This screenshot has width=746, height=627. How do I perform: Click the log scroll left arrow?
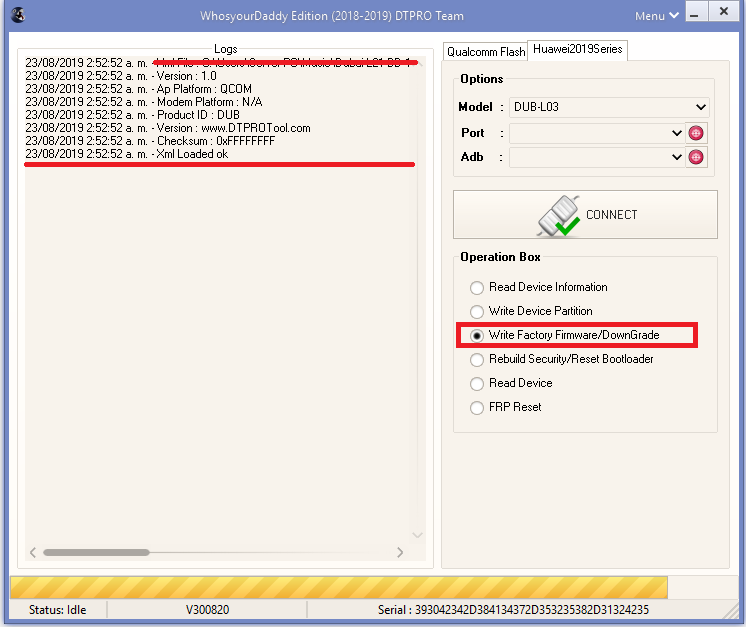click(33, 552)
